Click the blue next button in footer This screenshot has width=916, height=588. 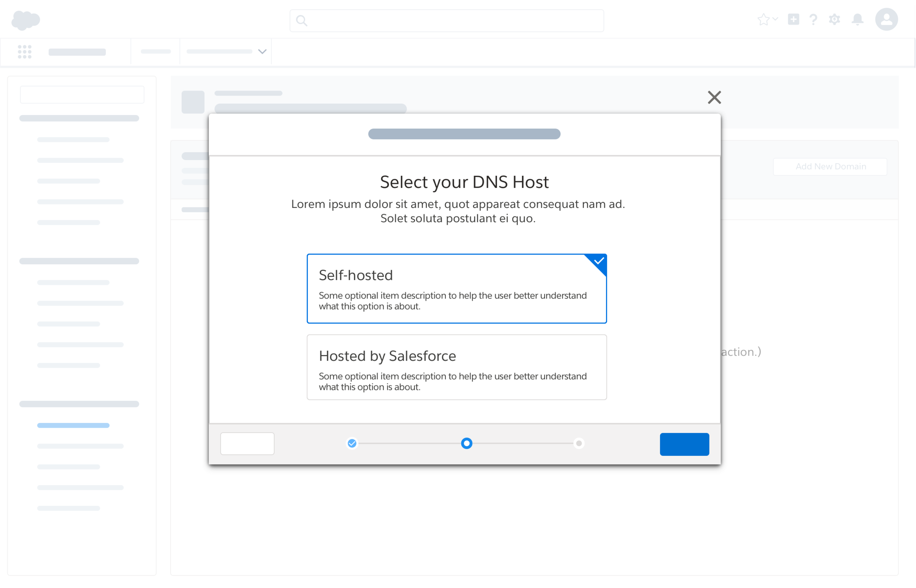(x=684, y=444)
